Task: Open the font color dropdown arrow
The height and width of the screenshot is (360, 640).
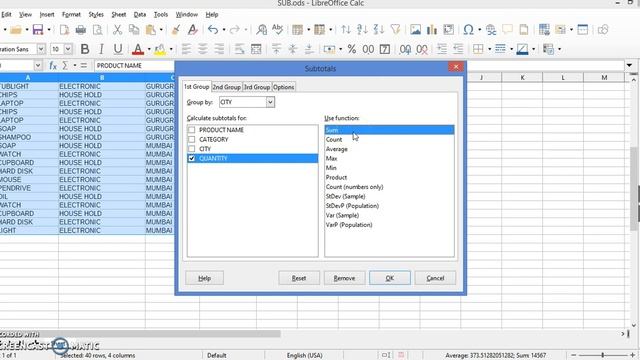Action: click(x=149, y=49)
